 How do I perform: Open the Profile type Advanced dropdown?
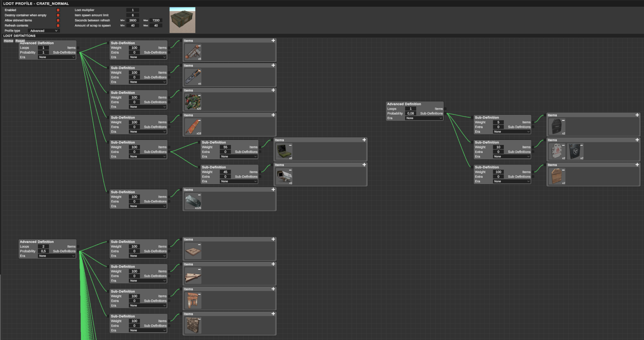point(44,31)
